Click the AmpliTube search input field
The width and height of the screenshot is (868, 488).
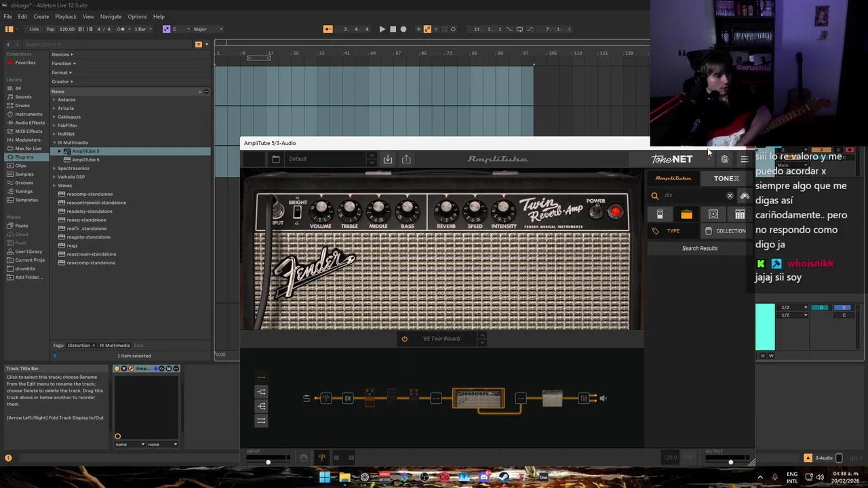(x=693, y=196)
